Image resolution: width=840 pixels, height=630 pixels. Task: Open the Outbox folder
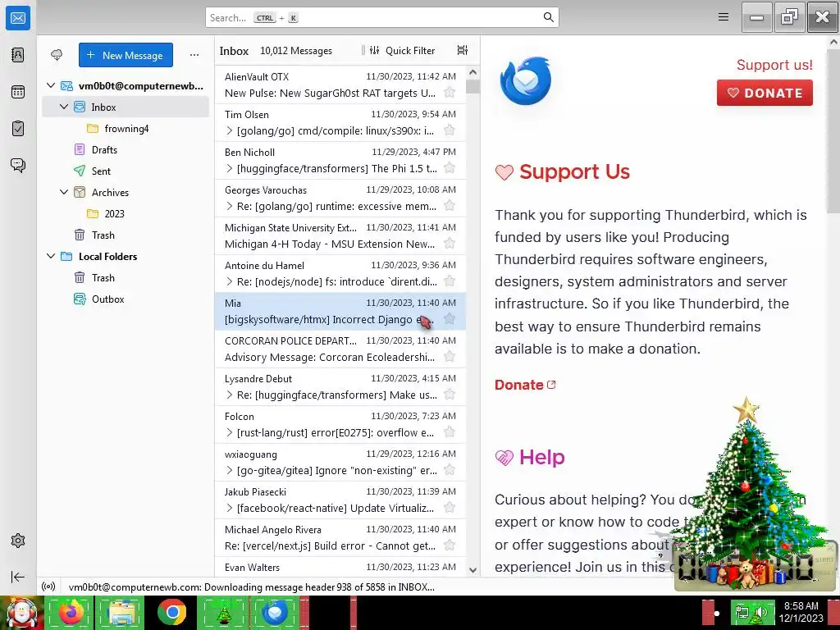(126, 299)
